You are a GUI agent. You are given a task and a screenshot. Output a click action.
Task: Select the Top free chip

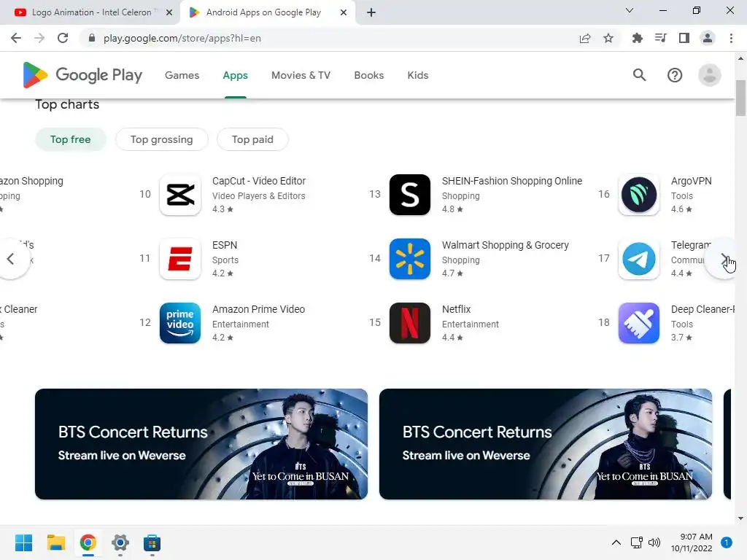pyautogui.click(x=71, y=139)
